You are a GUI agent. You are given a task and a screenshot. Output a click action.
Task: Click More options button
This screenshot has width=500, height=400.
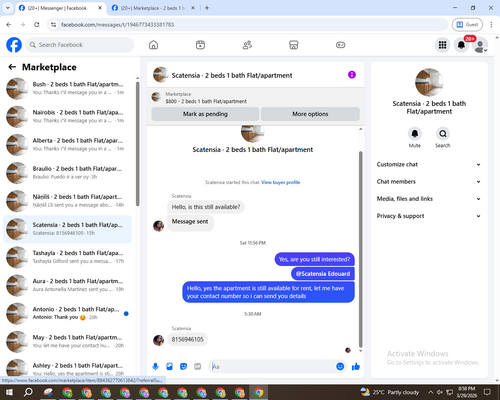[310, 114]
